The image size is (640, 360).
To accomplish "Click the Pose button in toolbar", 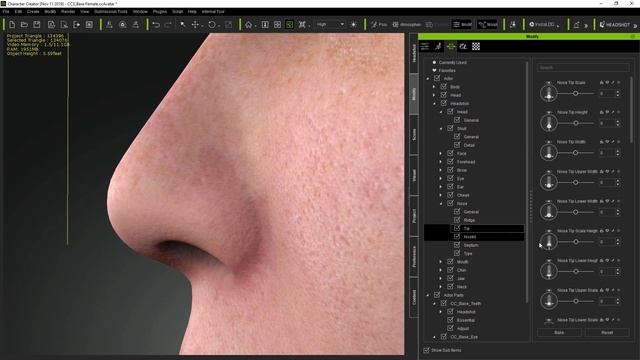I will coord(379,24).
